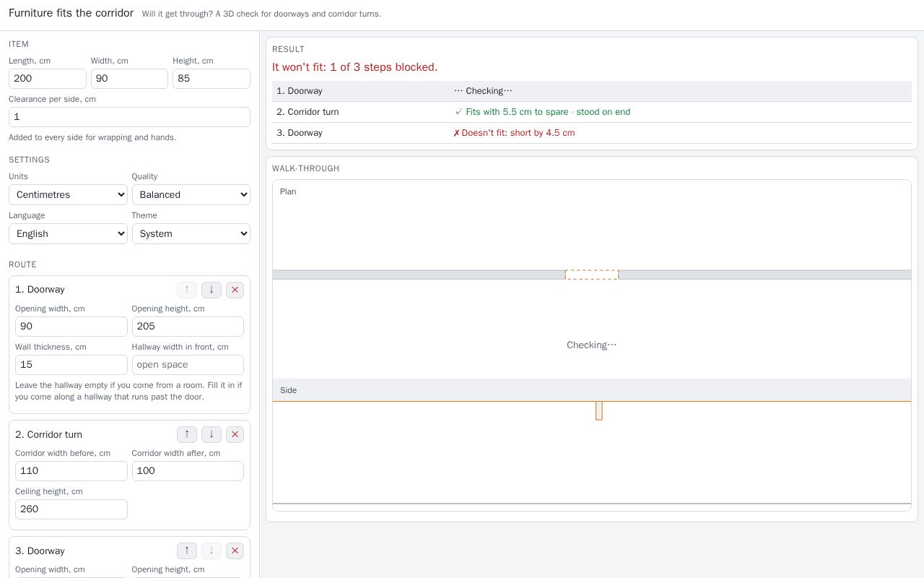Screen dimensions: 924x578
Task: Click the 'Side' label in the walk-through
Action: 288,390
